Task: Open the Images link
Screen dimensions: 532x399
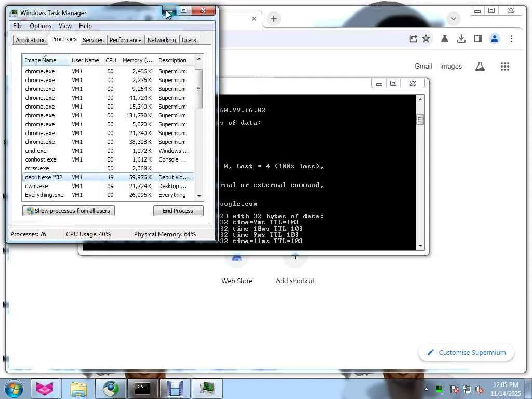Action: (x=450, y=66)
